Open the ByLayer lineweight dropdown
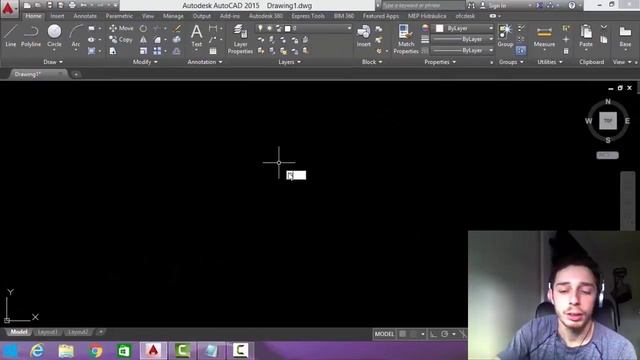The height and width of the screenshot is (360, 640). [463, 39]
